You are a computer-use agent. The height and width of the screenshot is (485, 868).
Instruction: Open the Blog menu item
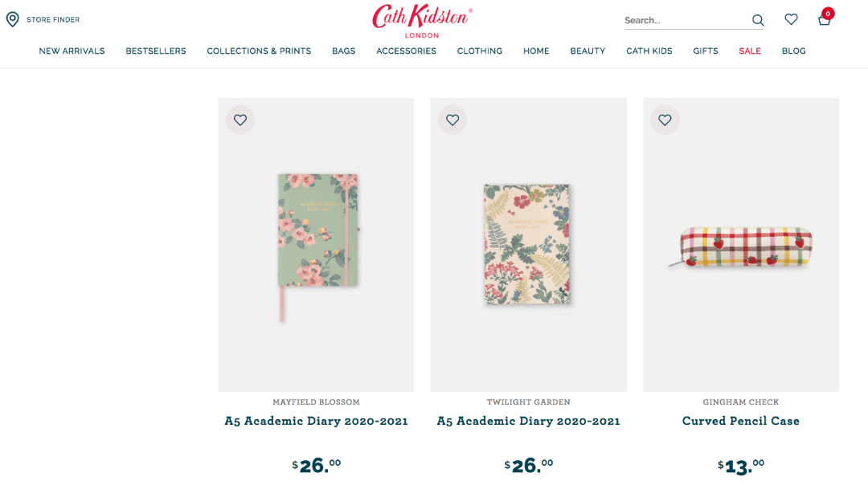click(x=793, y=51)
